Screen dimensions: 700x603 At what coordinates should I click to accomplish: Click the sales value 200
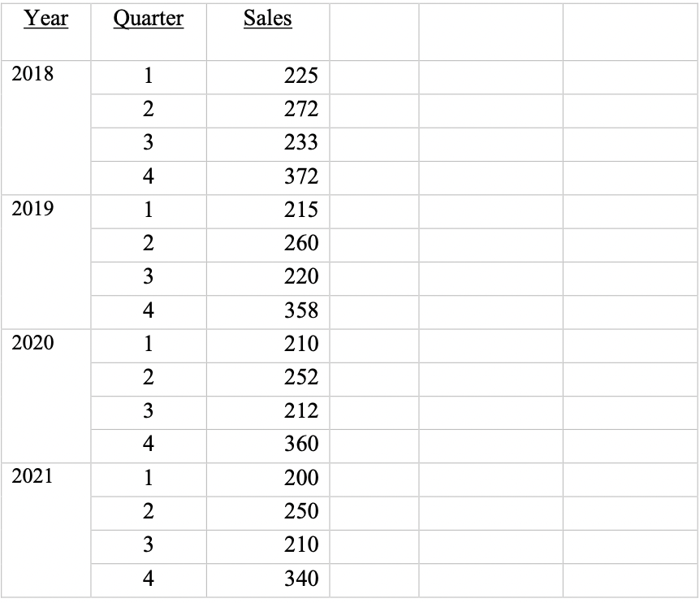click(301, 478)
